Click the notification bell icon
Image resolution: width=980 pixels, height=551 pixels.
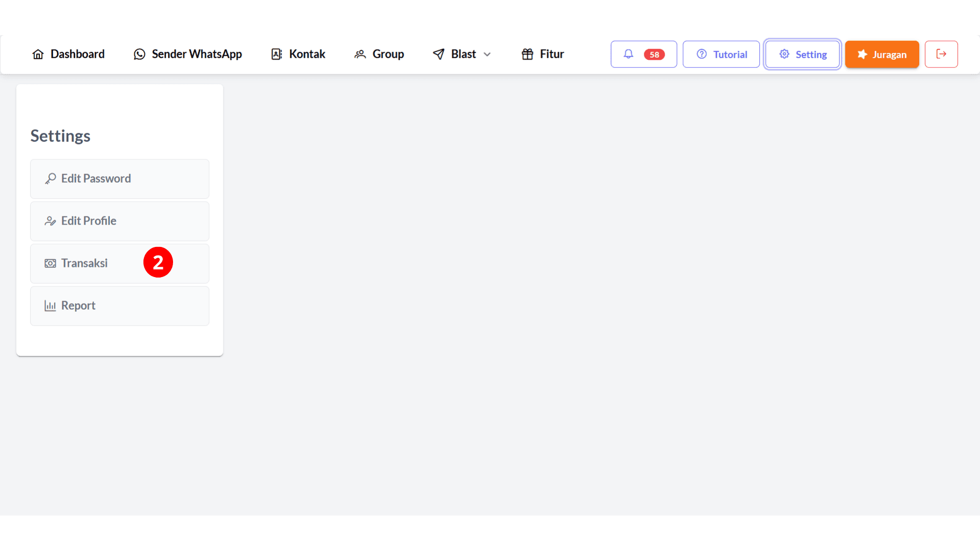628,54
